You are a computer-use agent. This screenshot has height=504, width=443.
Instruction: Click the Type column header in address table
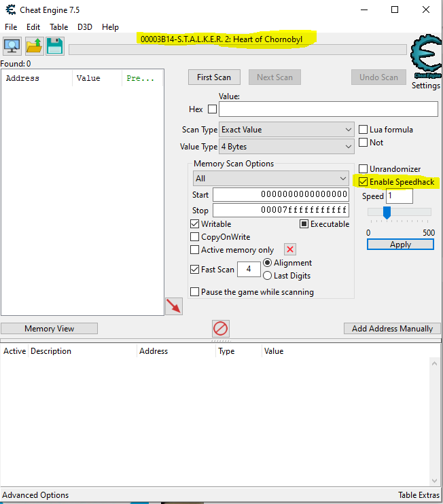pos(238,351)
